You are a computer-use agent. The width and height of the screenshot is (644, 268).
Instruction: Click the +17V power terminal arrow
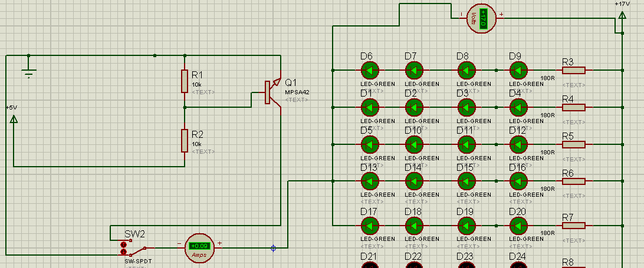(623, 15)
